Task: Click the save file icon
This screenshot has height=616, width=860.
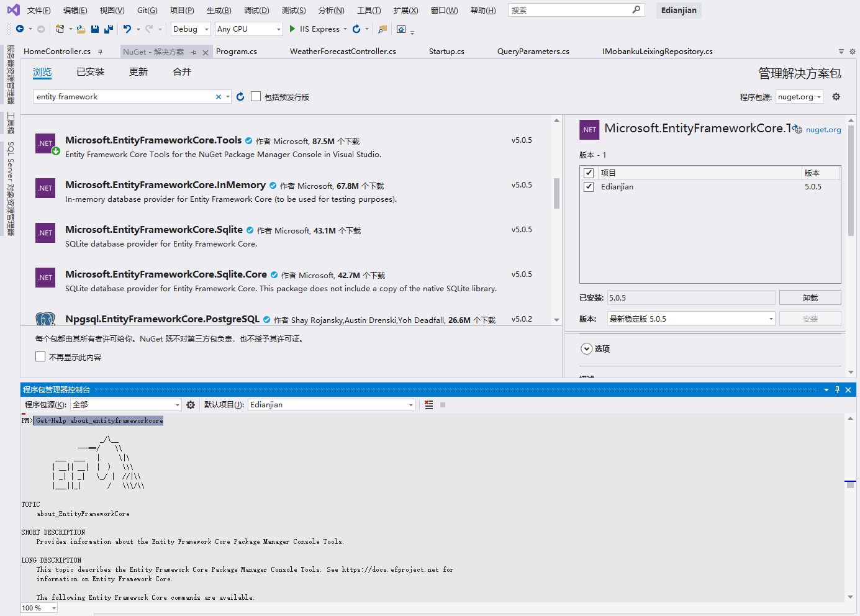Action: 95,29
